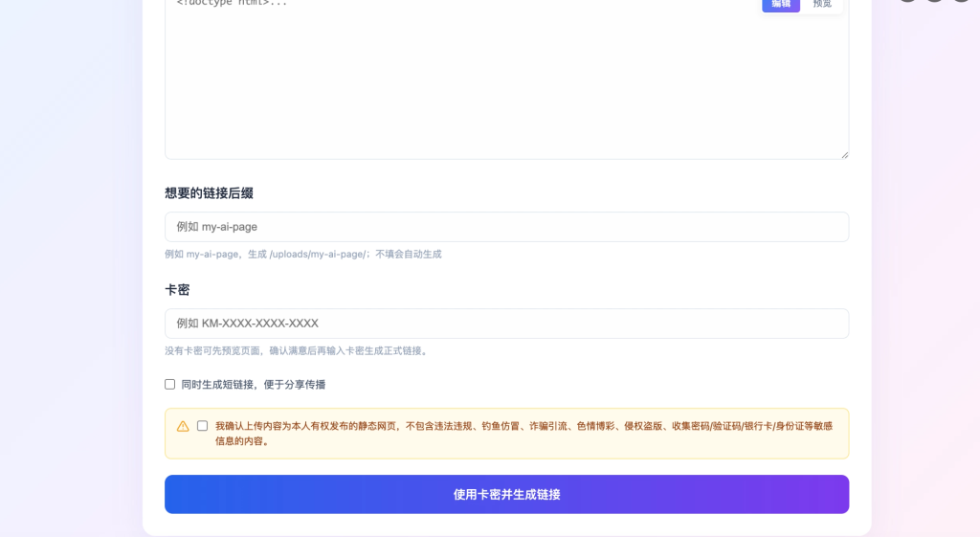Click the yellow warning triangle icon

tap(183, 426)
